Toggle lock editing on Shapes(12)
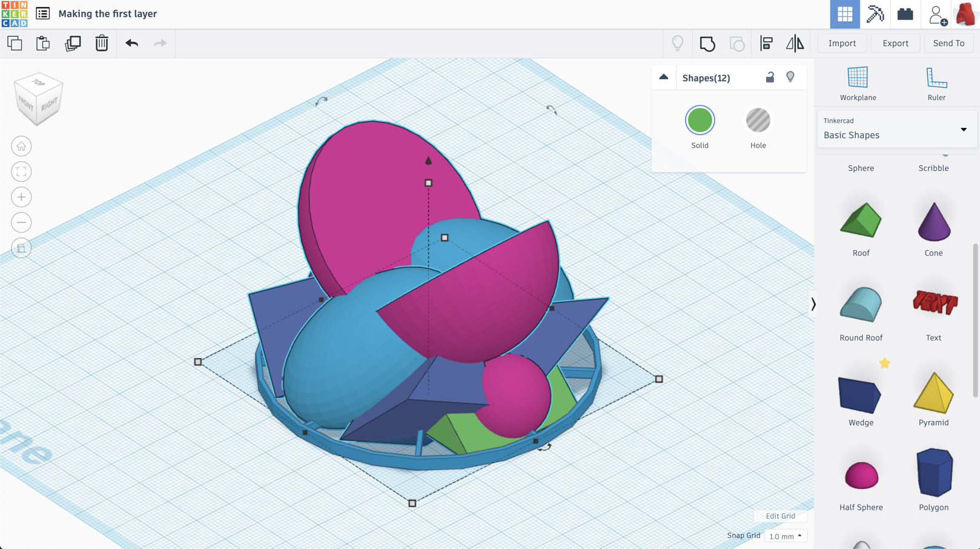980x549 pixels. pos(770,77)
